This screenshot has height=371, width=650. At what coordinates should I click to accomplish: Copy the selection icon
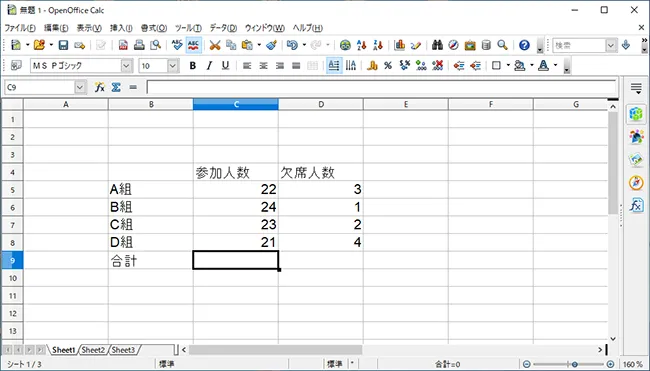tap(231, 45)
